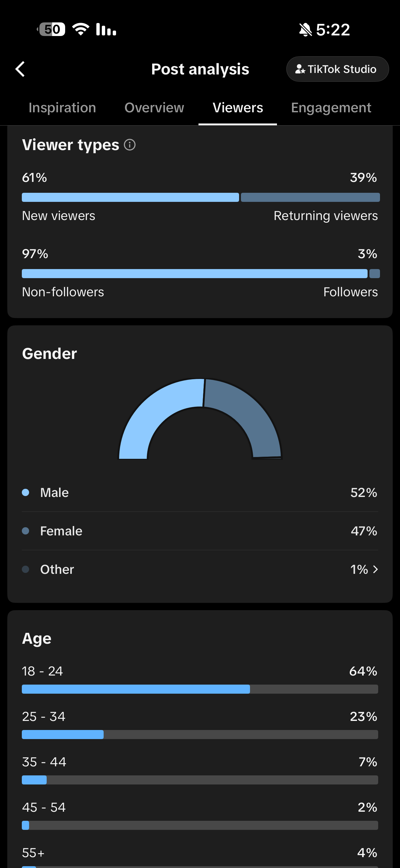Open TikTok Studio
The height and width of the screenshot is (868, 400).
tap(337, 69)
